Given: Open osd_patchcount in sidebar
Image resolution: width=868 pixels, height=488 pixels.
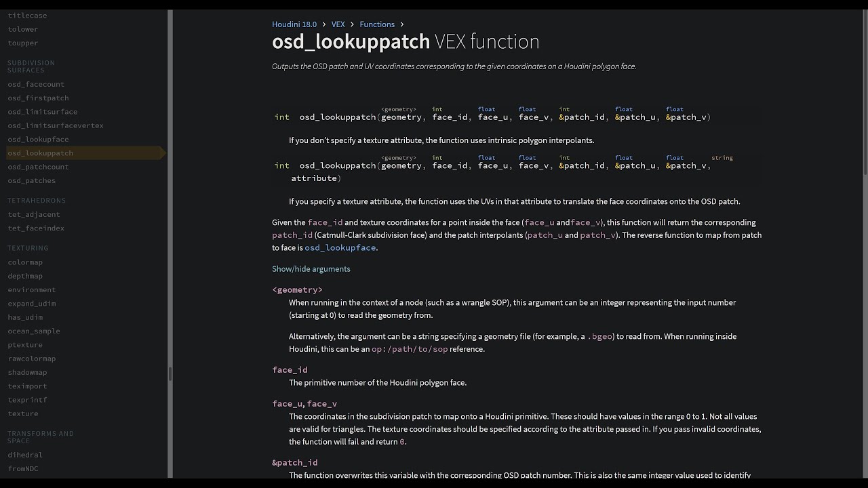Looking at the screenshot, I should 38,167.
